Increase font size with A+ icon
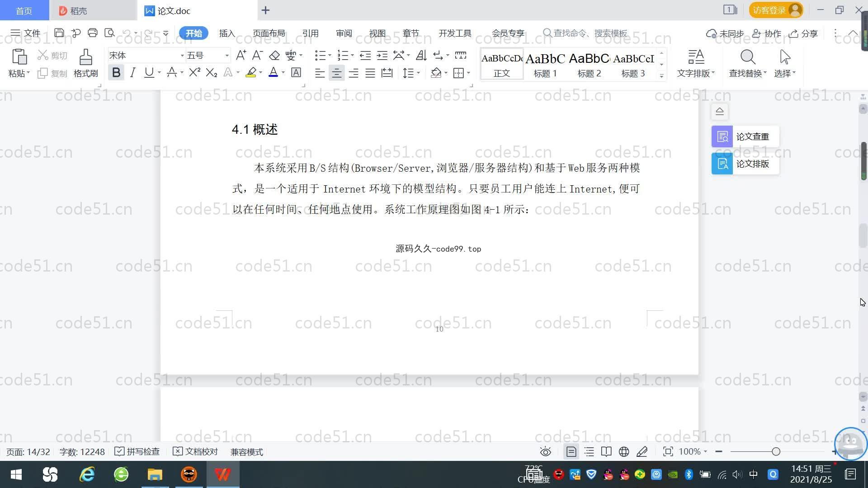This screenshot has width=868, height=488. tap(241, 55)
